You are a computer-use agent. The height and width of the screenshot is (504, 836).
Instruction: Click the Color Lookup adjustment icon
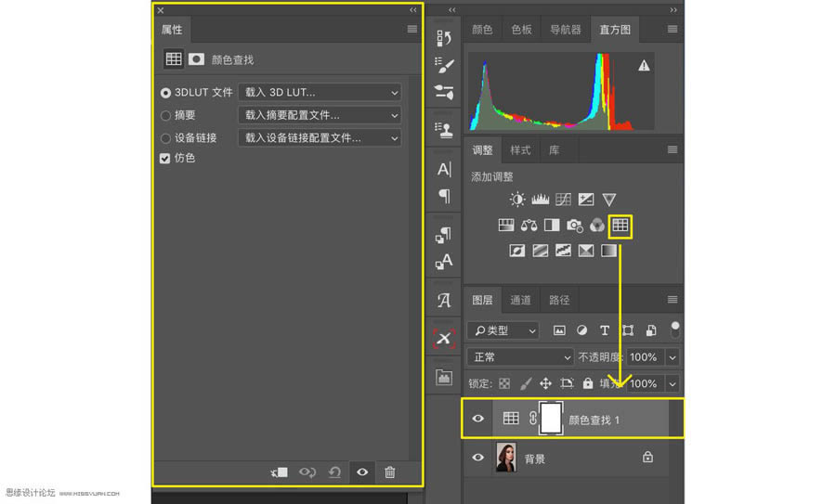click(x=620, y=225)
